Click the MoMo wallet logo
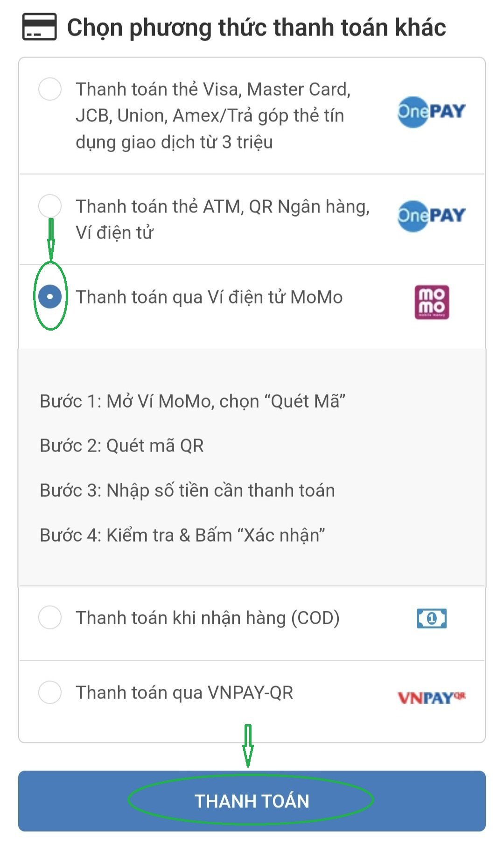504x847 pixels. click(x=432, y=302)
